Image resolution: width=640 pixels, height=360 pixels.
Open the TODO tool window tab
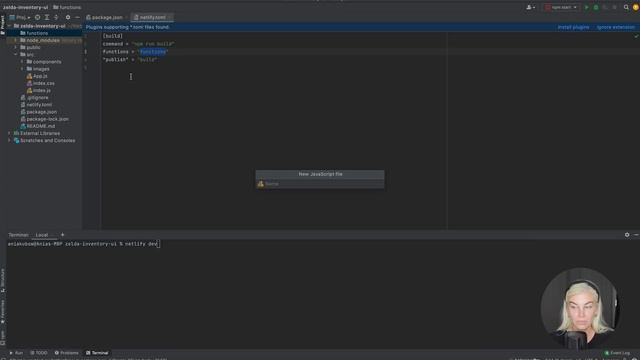coord(39,353)
